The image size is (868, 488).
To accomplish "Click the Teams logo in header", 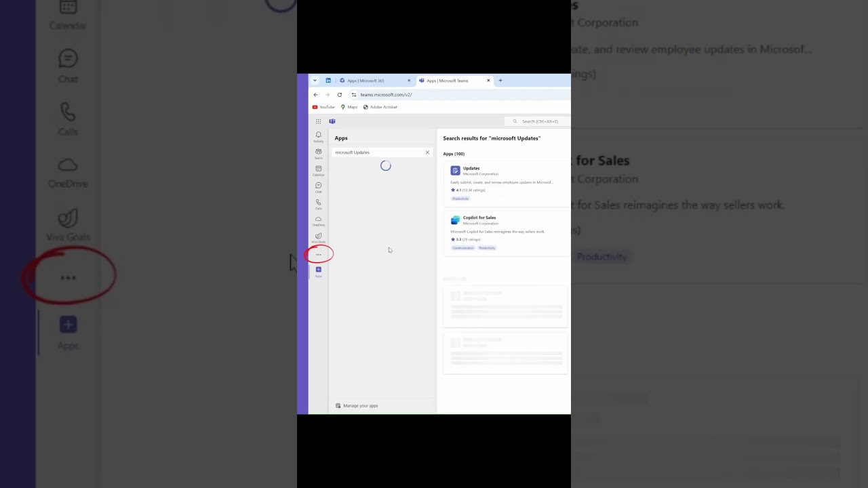I will pos(332,121).
